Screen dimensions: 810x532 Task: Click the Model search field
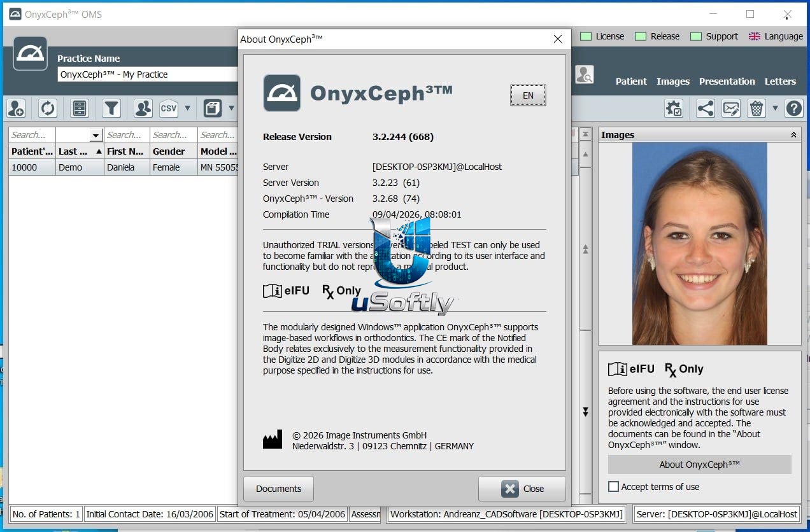pos(218,135)
